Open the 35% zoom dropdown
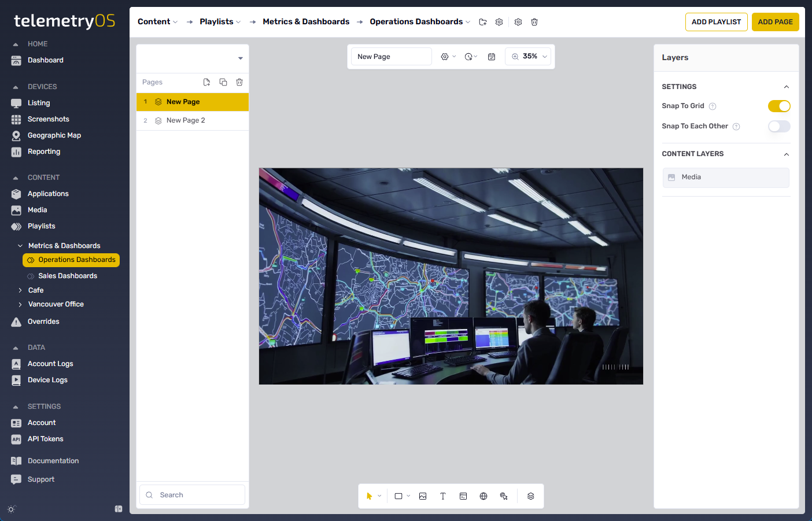 click(x=529, y=57)
